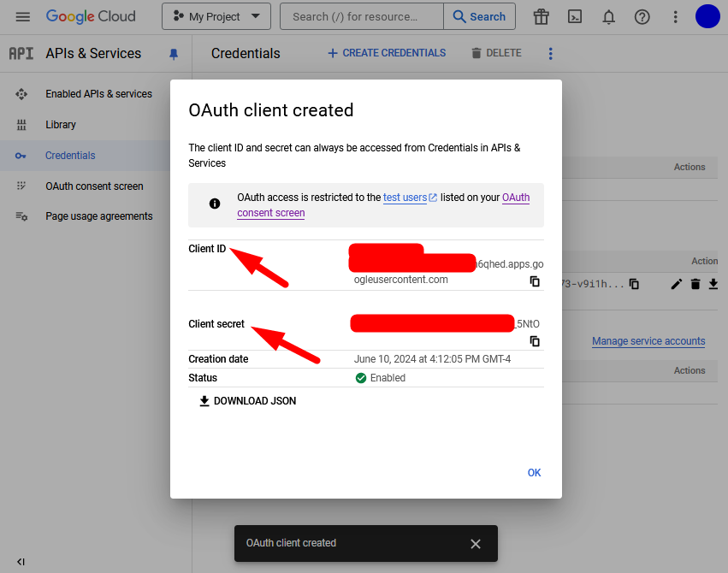Collapse the sidebar navigation panel

21,562
